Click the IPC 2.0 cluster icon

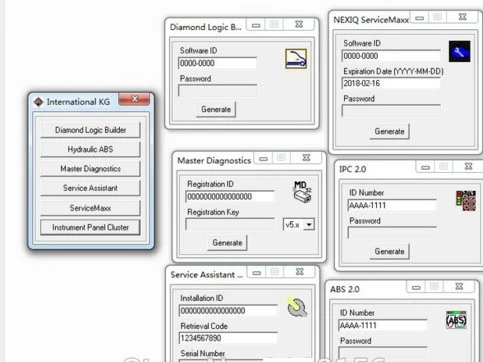pyautogui.click(x=466, y=201)
